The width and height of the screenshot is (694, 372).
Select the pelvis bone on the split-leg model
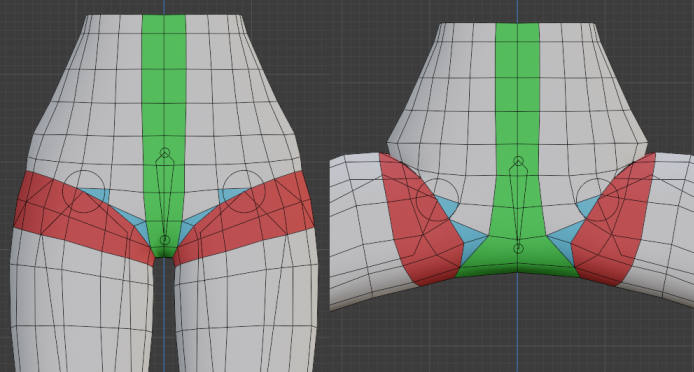pos(518,205)
